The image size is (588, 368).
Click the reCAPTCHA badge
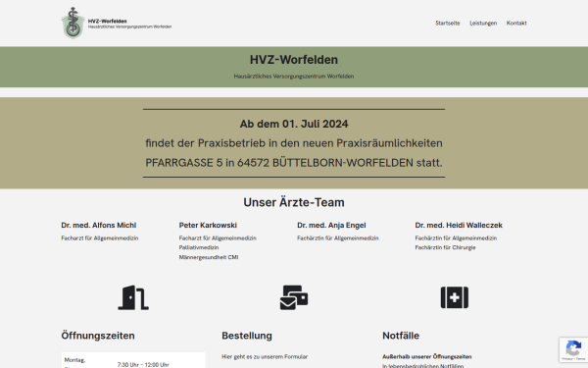573,349
